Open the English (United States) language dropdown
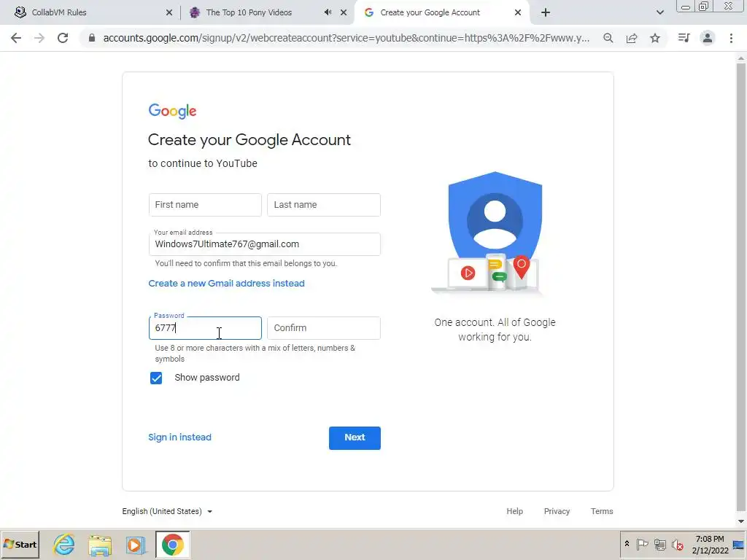This screenshot has height=560, width=747. [x=167, y=511]
